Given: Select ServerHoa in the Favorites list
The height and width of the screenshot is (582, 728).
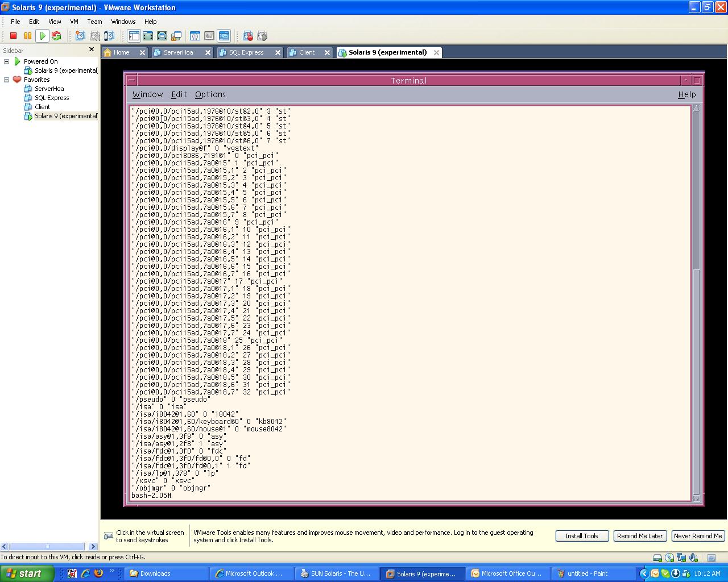Looking at the screenshot, I should pos(49,89).
